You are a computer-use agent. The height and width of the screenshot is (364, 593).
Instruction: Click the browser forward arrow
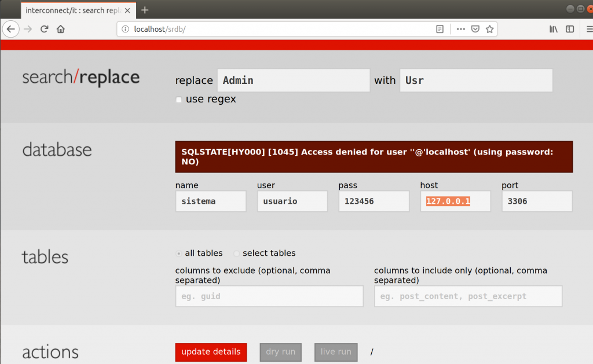[x=28, y=29]
